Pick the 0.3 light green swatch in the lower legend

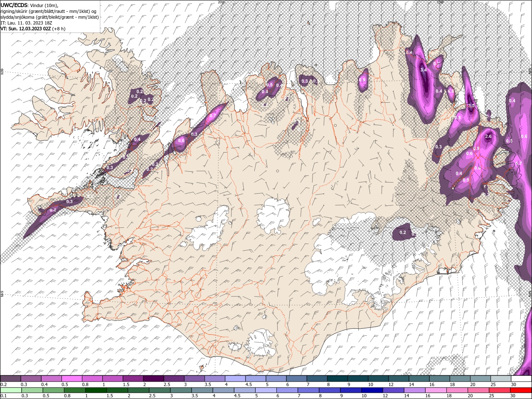pos(32,390)
